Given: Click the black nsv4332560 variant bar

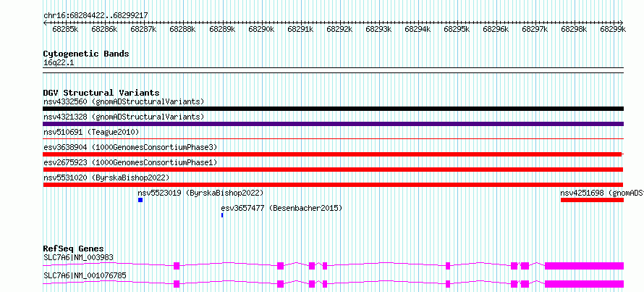Looking at the screenshot, I should (x=333, y=109).
